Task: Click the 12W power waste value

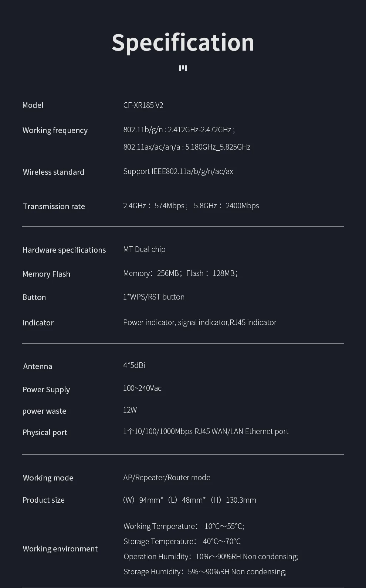Action: [x=130, y=410]
